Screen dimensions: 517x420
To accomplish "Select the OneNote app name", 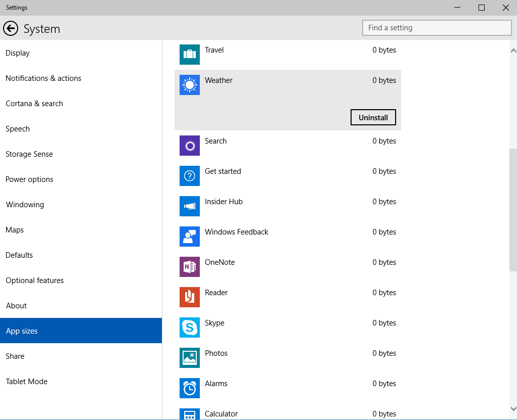I will (x=220, y=262).
